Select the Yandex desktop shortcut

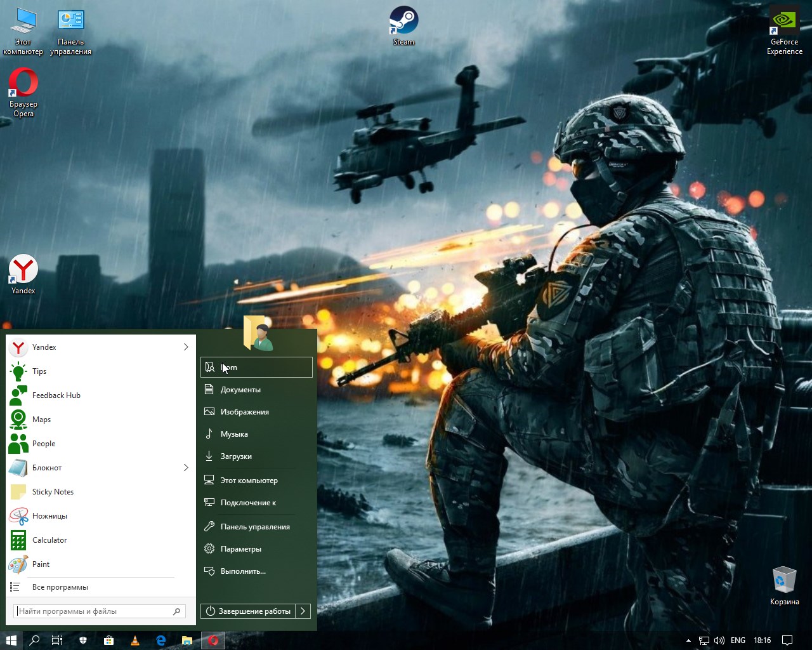pyautogui.click(x=23, y=275)
